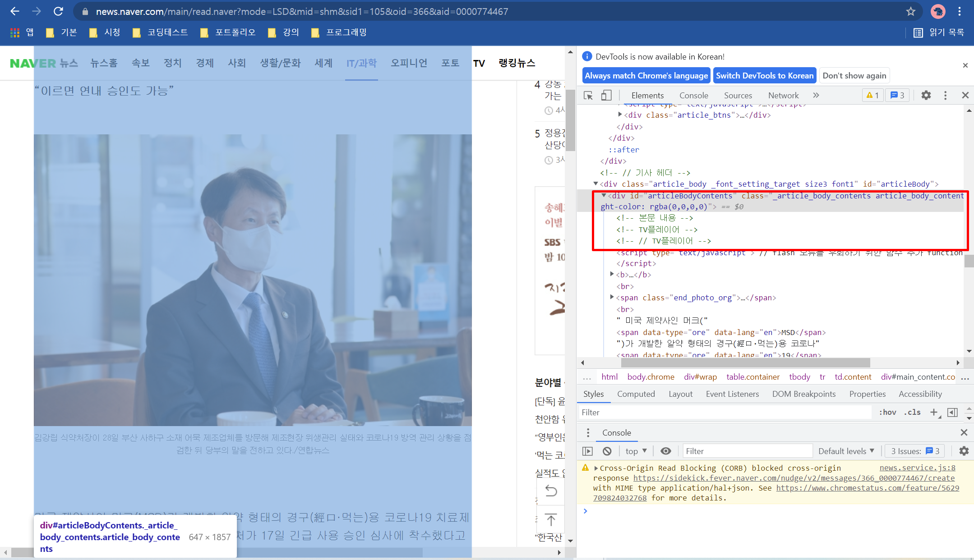Expand the end_photo_org span node
Image resolution: width=974 pixels, height=560 pixels.
pos(612,297)
